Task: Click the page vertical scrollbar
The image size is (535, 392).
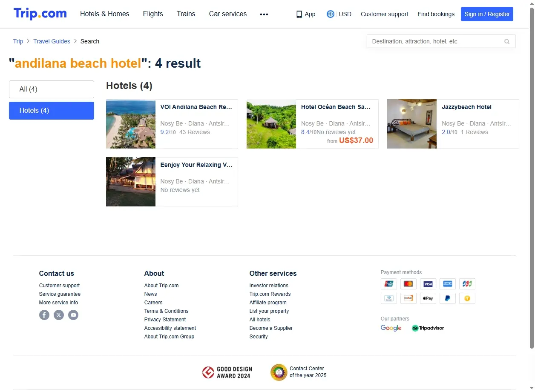Action: click(x=532, y=178)
